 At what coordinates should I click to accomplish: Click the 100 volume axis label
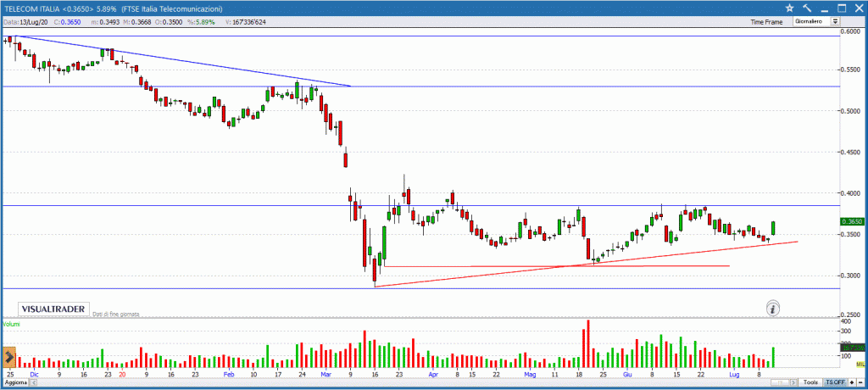click(848, 355)
